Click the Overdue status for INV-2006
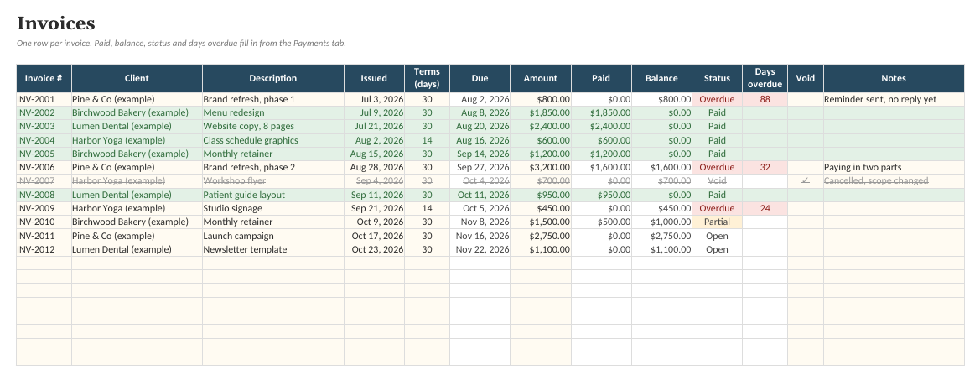The image size is (980, 381). 717,168
